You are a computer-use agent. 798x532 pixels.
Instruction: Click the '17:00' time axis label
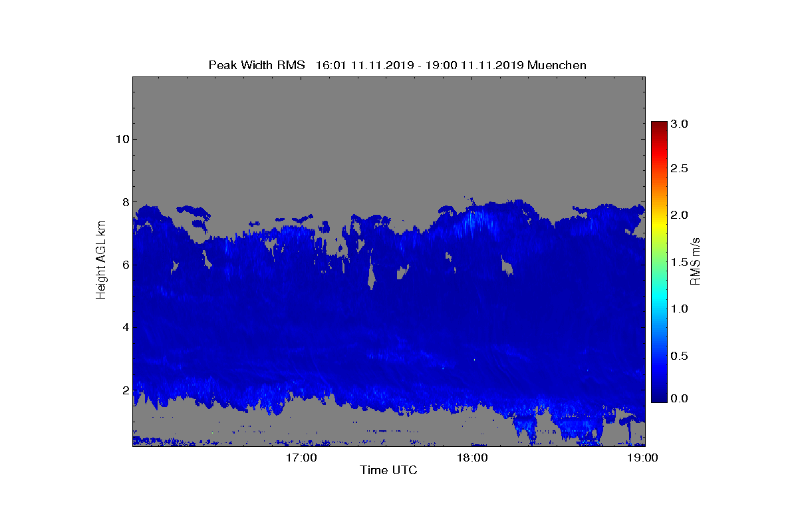[302, 458]
